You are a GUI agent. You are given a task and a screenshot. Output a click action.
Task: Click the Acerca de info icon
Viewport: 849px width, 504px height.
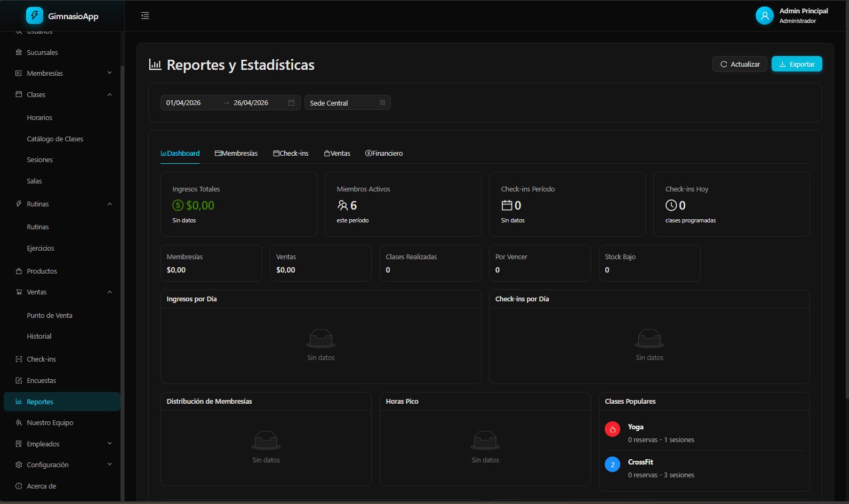click(19, 486)
